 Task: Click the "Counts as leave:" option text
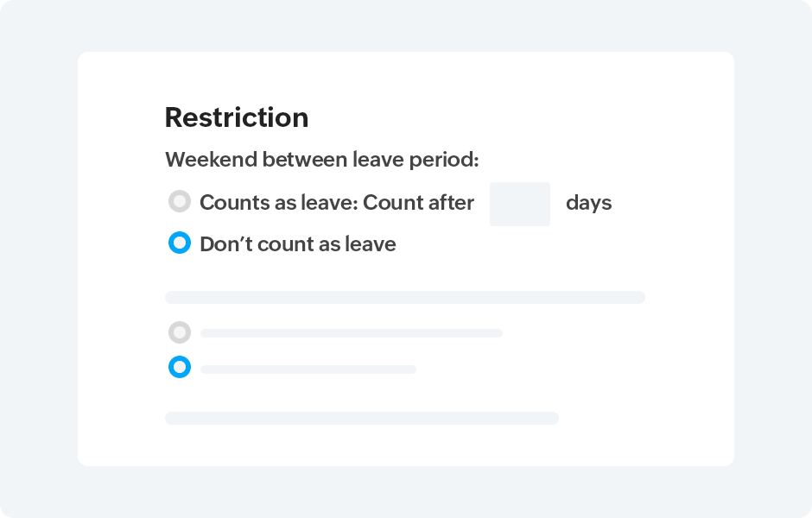pyautogui.click(x=278, y=203)
